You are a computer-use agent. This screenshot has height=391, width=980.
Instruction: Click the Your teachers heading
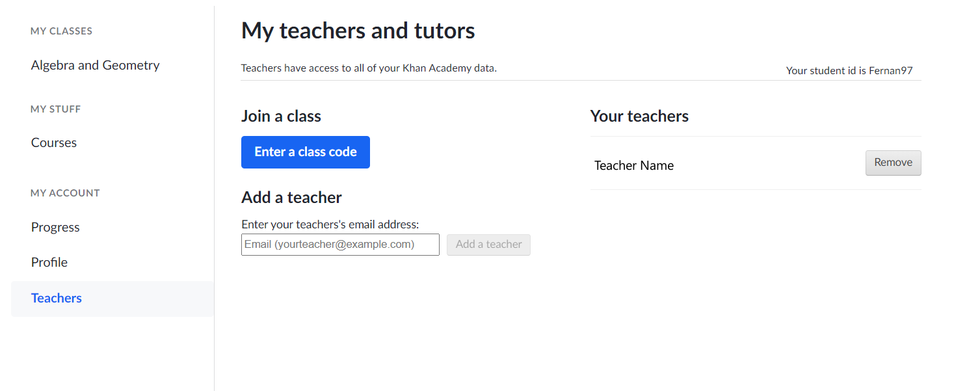coord(639,116)
